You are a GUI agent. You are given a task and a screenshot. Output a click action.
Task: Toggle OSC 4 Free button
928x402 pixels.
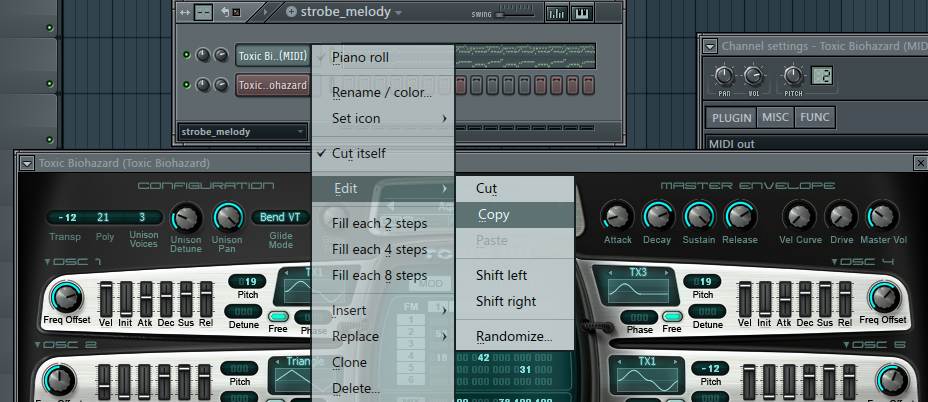672,316
